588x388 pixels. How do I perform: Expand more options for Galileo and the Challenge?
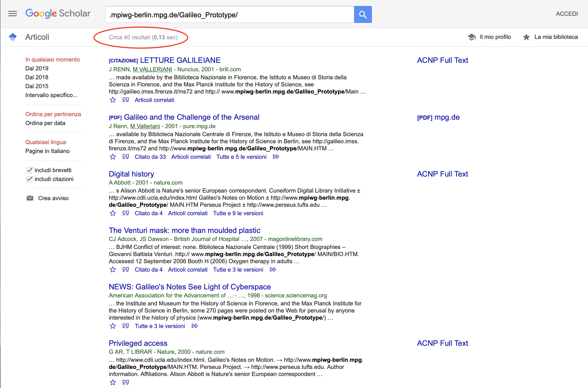pos(276,157)
